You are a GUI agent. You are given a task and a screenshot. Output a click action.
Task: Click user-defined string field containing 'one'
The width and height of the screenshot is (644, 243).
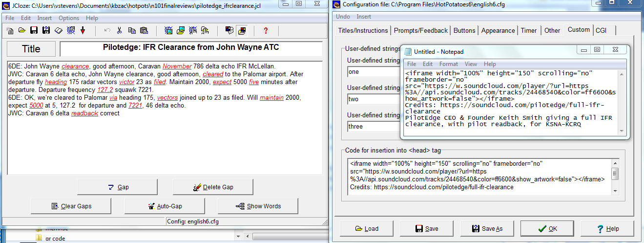pos(373,72)
